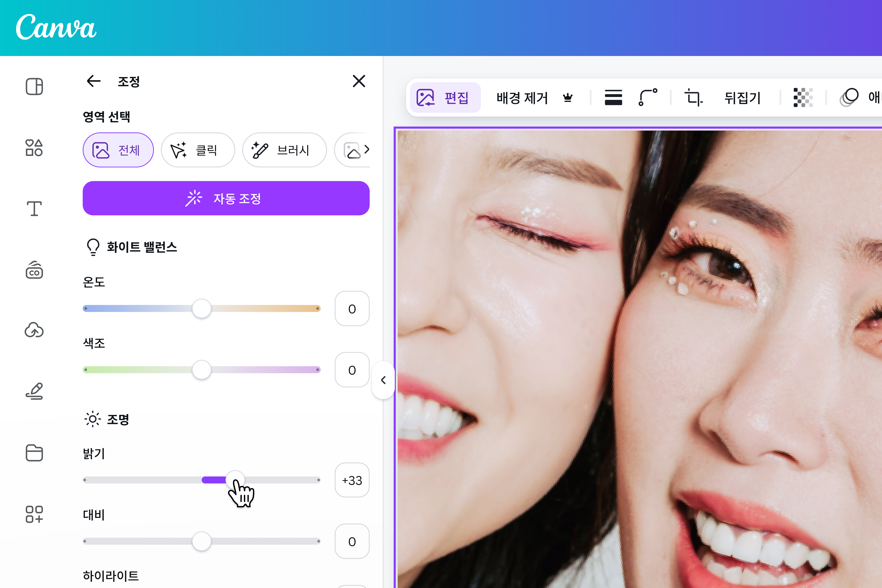The width and height of the screenshot is (882, 588).
Task: Click the Canva logo
Action: pyautogui.click(x=56, y=27)
